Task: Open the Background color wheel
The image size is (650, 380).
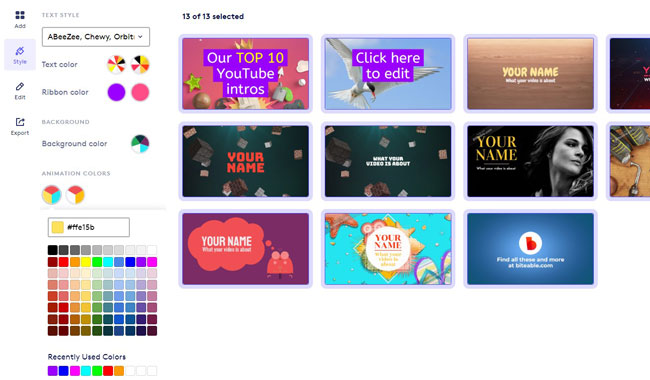Action: click(140, 144)
